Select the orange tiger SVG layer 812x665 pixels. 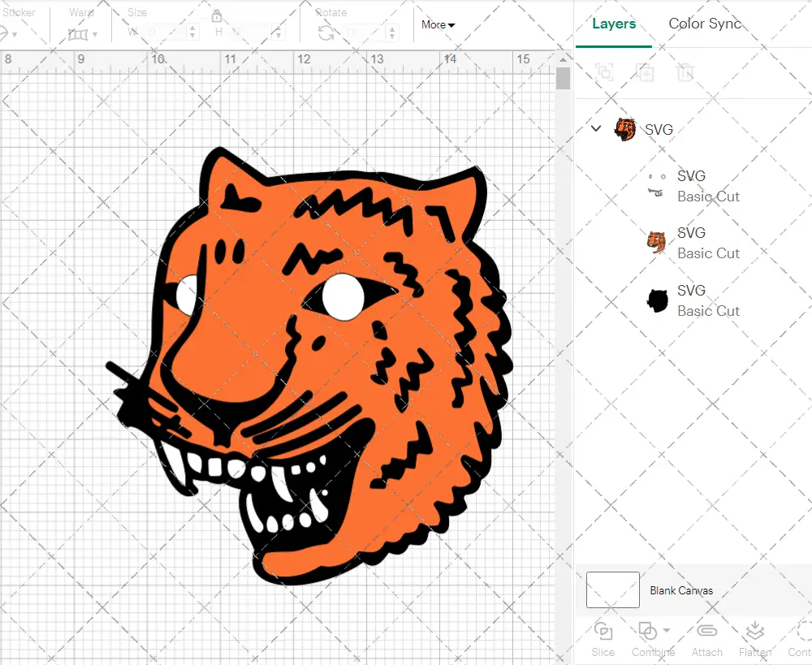pyautogui.click(x=694, y=243)
